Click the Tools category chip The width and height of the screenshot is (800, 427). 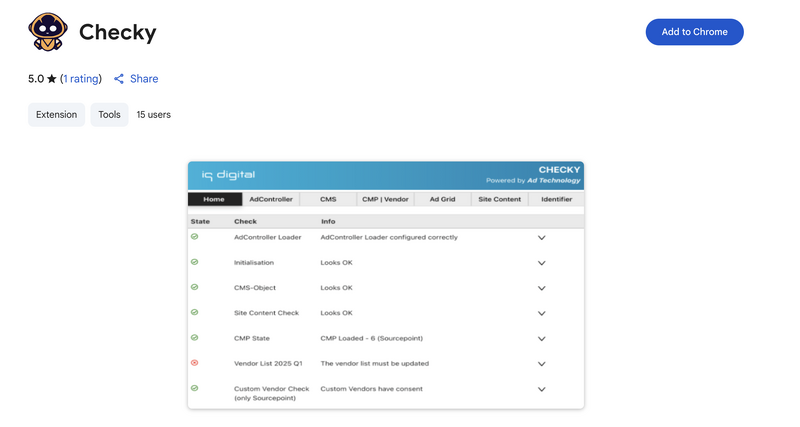(109, 115)
